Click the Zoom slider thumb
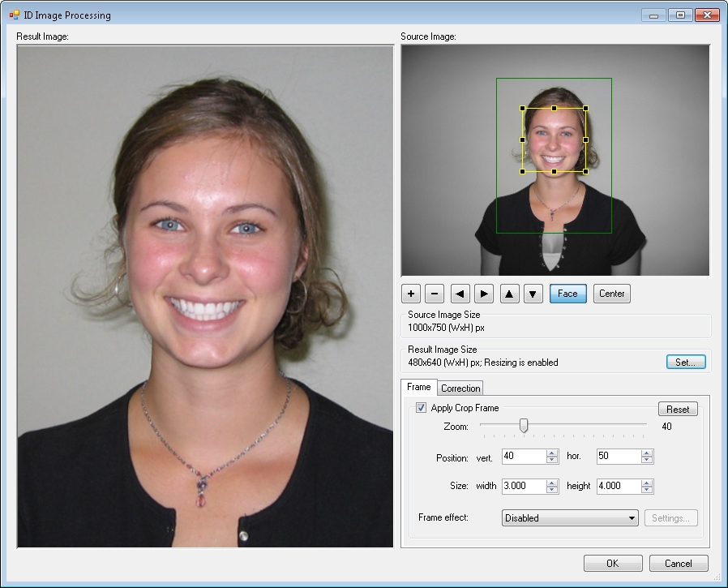The width and height of the screenshot is (728, 588). tap(524, 425)
